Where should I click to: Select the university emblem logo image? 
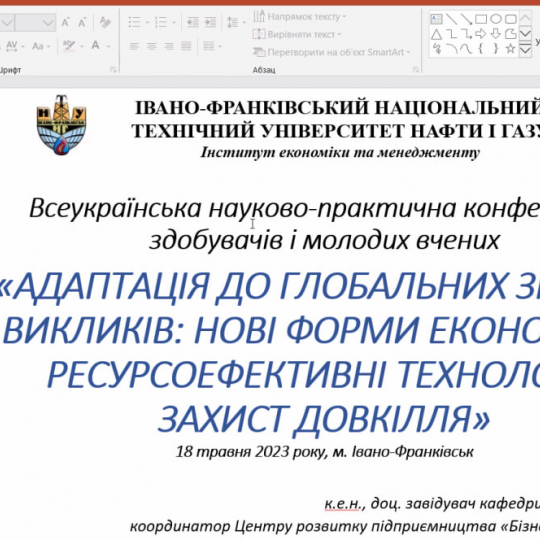tap(61, 125)
